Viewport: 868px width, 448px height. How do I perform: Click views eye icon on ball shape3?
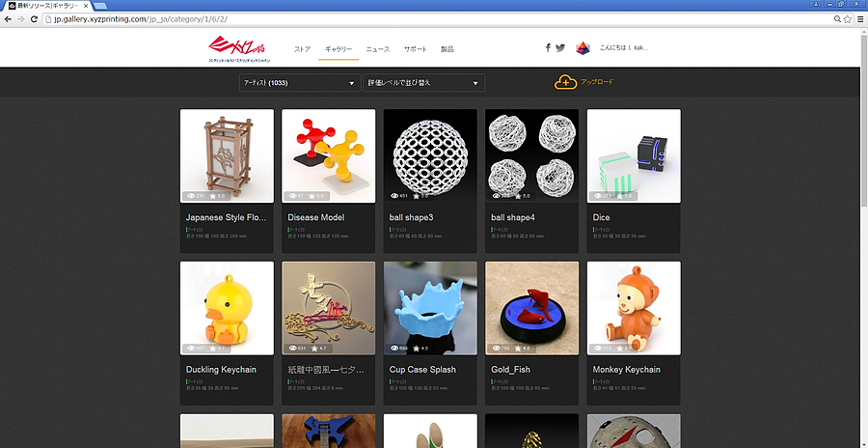[x=395, y=196]
